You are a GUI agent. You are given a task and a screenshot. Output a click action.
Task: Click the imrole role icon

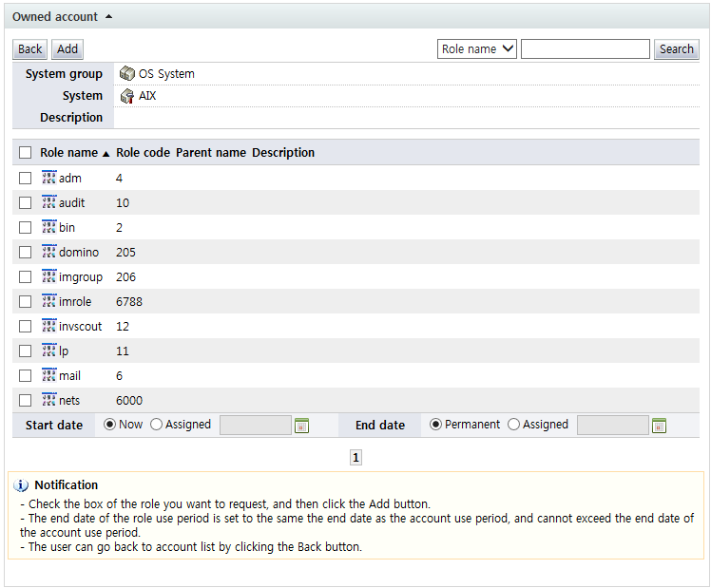49,301
